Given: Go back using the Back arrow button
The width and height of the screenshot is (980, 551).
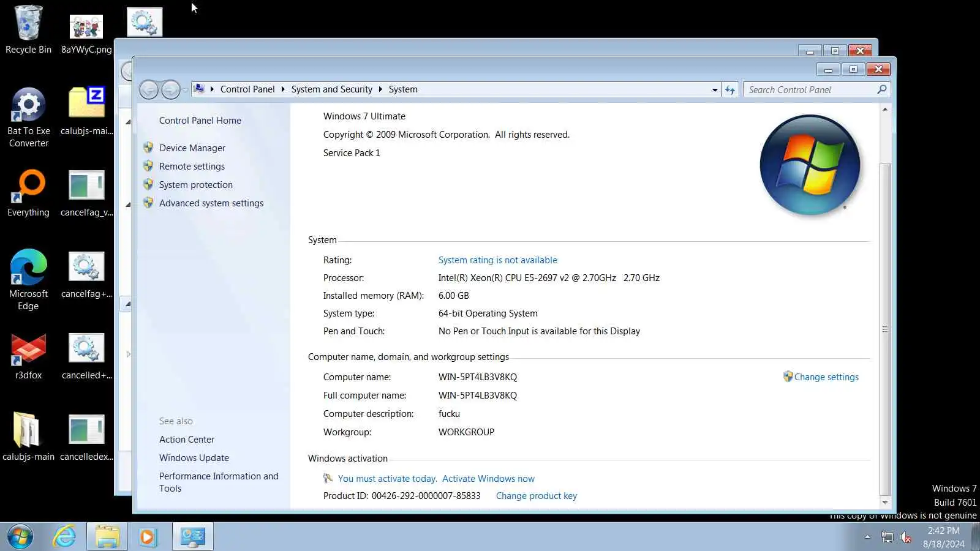Looking at the screenshot, I should (149, 90).
